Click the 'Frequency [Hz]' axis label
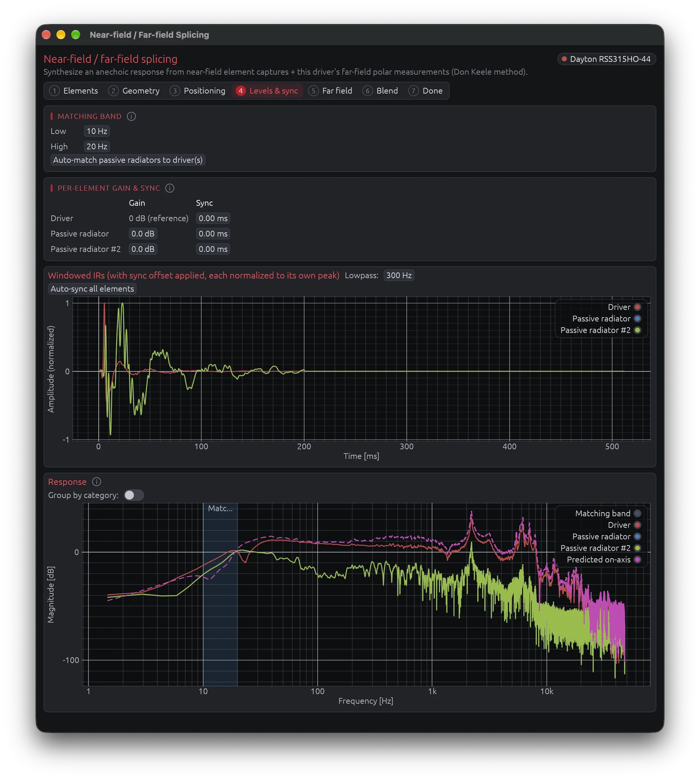The width and height of the screenshot is (700, 780). [x=366, y=701]
